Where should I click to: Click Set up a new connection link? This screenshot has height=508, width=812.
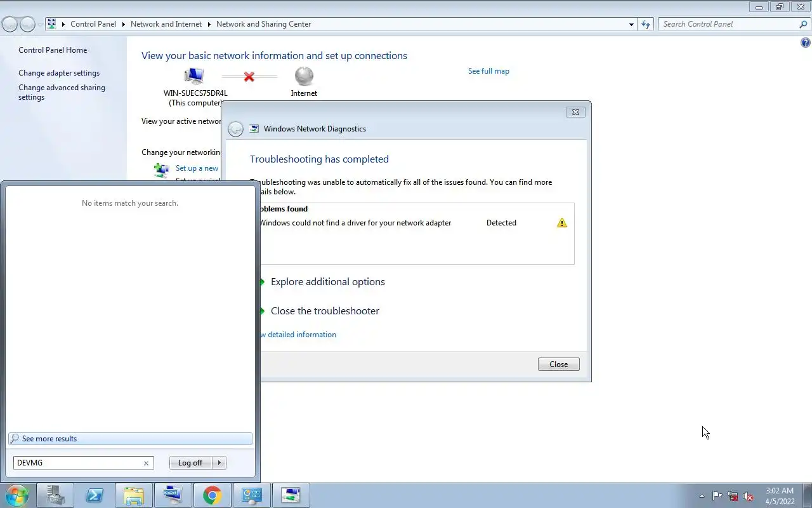pos(197,168)
